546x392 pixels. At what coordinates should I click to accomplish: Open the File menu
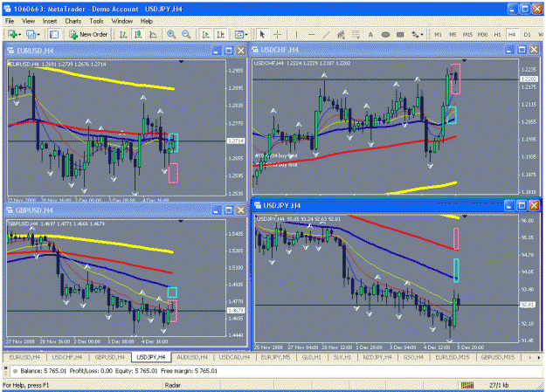[x=10, y=21]
